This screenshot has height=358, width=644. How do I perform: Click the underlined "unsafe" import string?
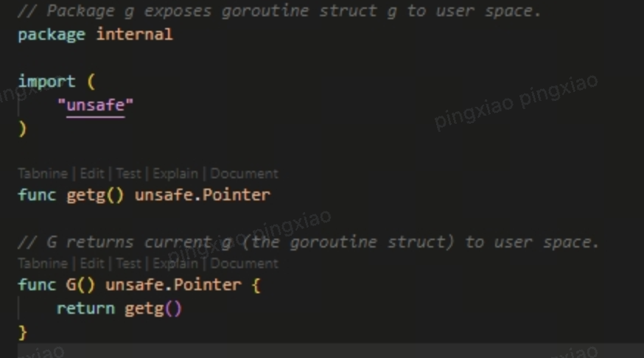[95, 105]
